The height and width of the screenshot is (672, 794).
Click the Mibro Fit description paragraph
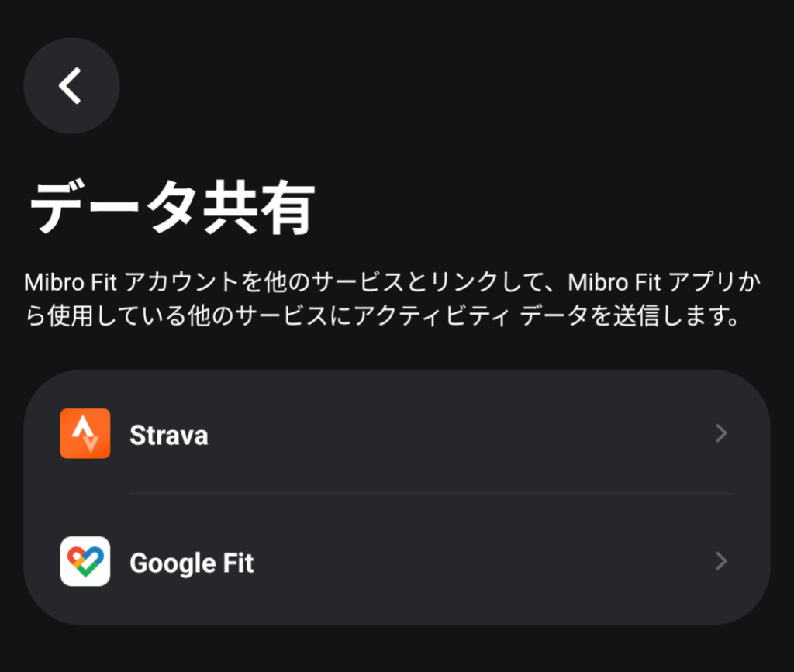tap(393, 299)
